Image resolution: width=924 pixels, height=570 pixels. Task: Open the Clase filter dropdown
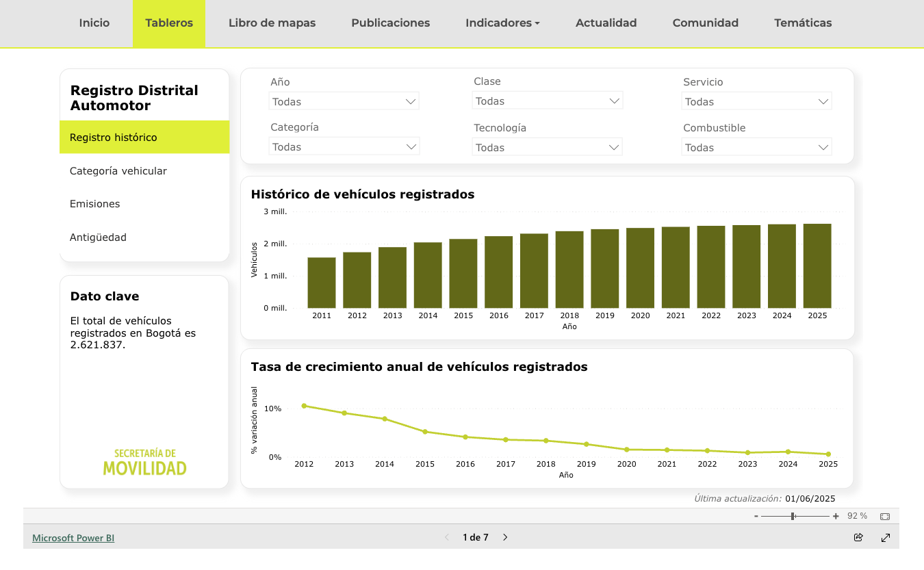tap(547, 101)
